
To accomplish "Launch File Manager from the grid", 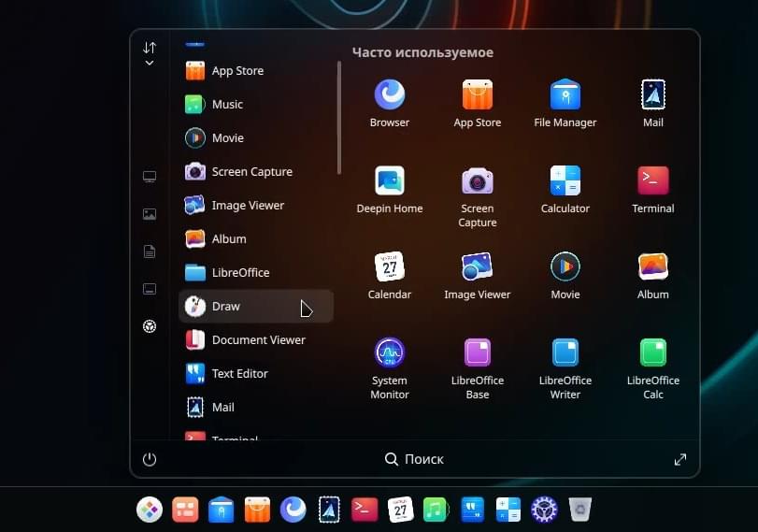I will click(x=565, y=103).
